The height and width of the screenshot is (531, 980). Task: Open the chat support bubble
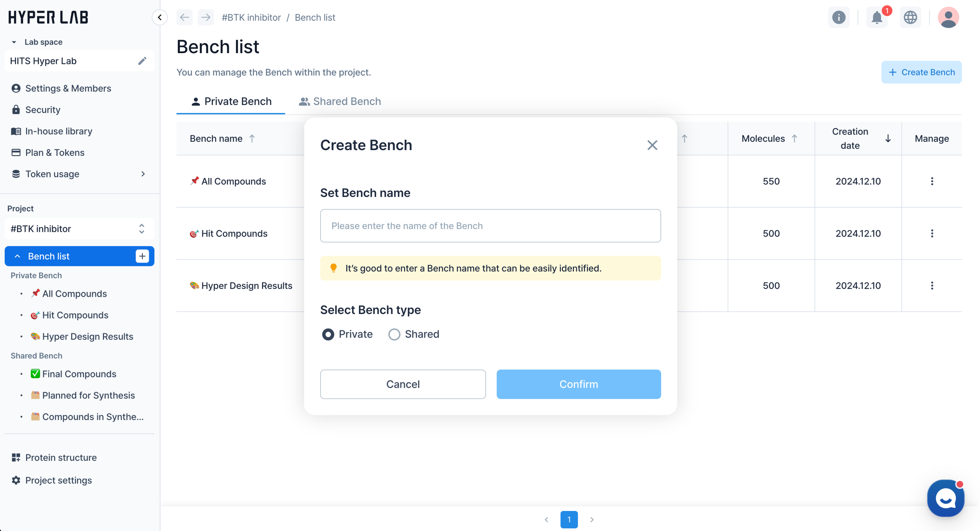click(x=945, y=498)
